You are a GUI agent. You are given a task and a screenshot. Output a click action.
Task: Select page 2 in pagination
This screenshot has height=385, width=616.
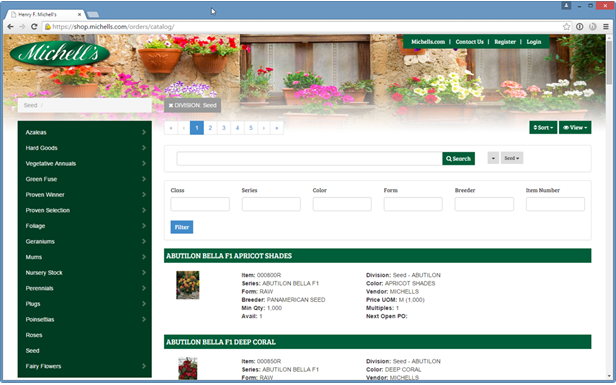click(x=210, y=128)
